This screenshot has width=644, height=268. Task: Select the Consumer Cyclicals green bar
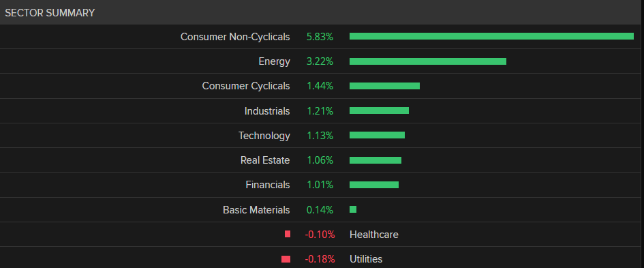[x=384, y=86]
